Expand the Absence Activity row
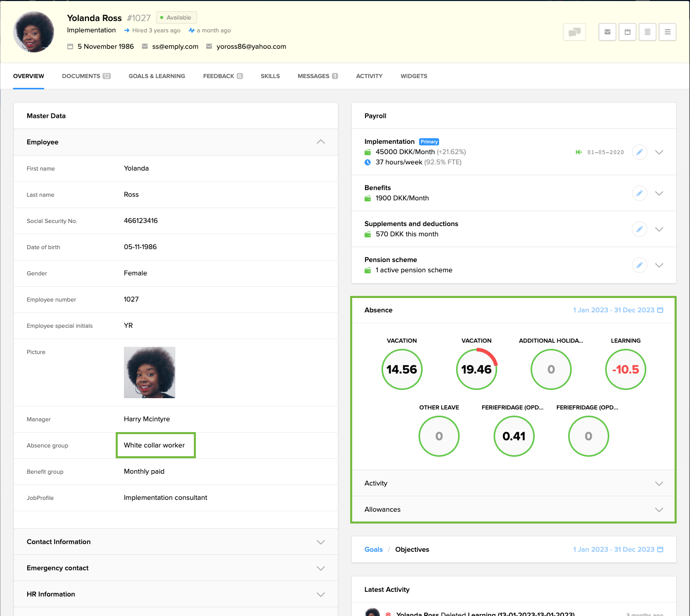Viewport: 690px width, 616px height. pos(659,483)
